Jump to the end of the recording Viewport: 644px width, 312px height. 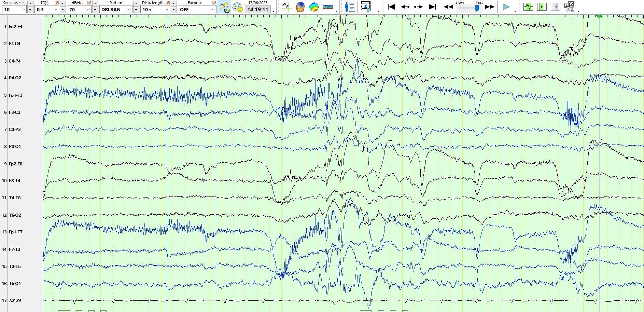pyautogui.click(x=432, y=7)
